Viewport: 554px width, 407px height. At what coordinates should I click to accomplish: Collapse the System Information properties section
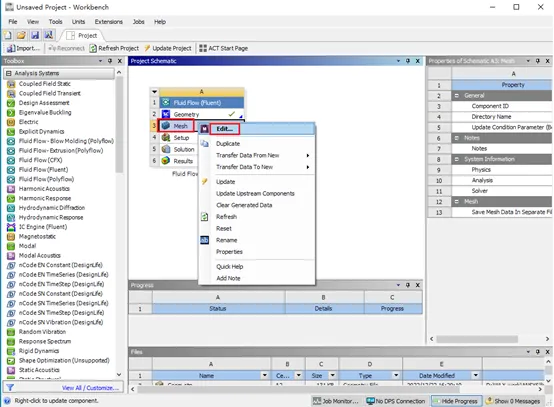456,159
